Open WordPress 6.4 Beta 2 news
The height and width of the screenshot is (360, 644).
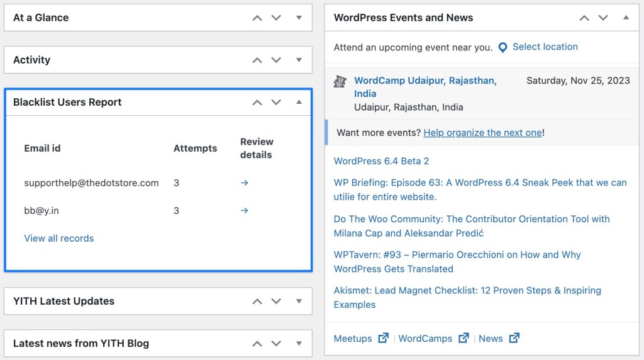pos(381,161)
